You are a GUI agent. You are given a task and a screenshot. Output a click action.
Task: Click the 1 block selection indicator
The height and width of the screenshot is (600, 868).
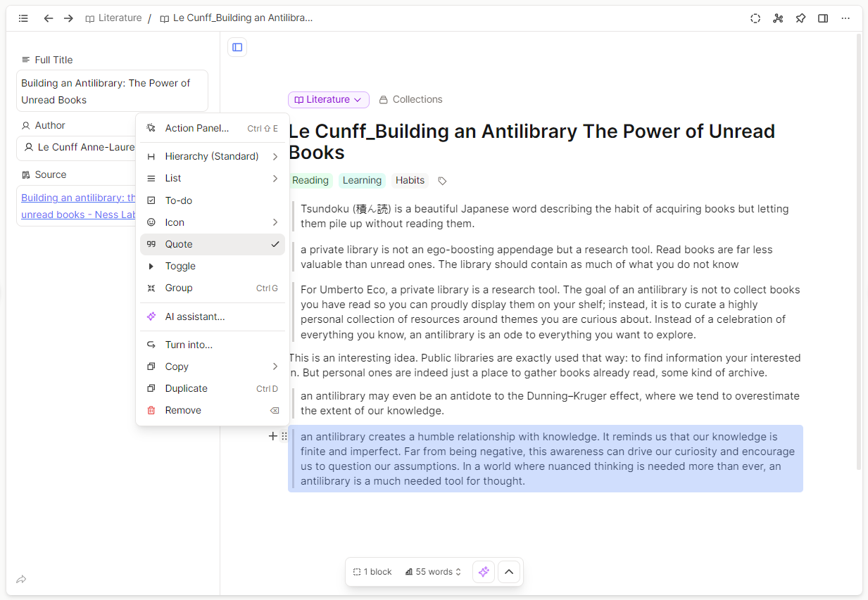pos(372,572)
